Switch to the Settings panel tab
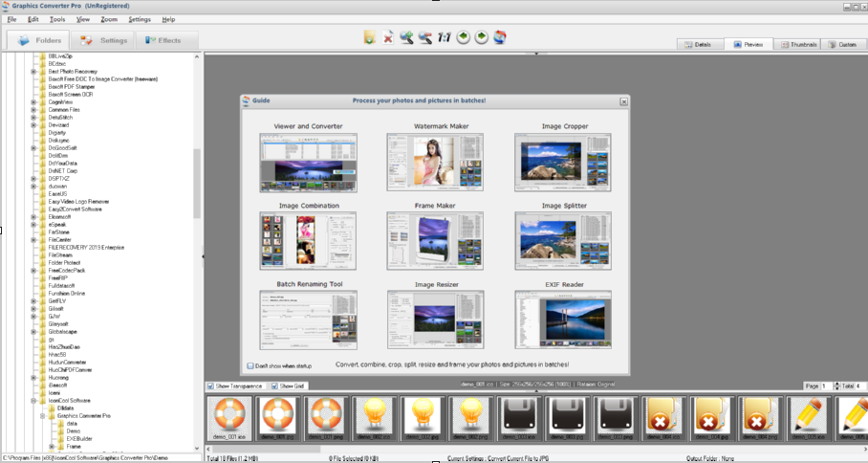The image size is (868, 463). tap(103, 40)
